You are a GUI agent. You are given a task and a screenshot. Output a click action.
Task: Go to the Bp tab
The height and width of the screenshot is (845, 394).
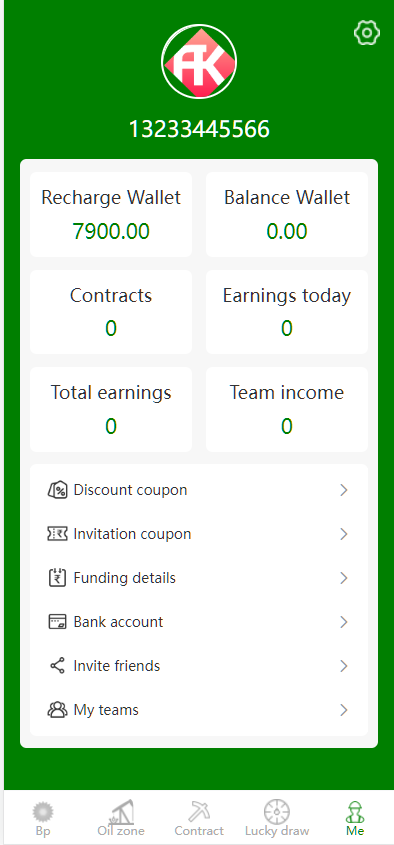[43, 818]
